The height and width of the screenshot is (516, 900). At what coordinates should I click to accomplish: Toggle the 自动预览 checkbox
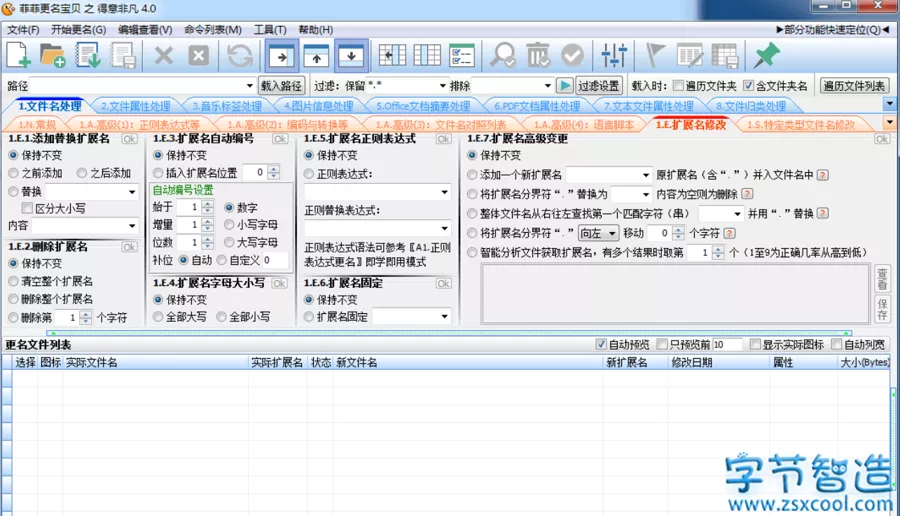(x=601, y=344)
